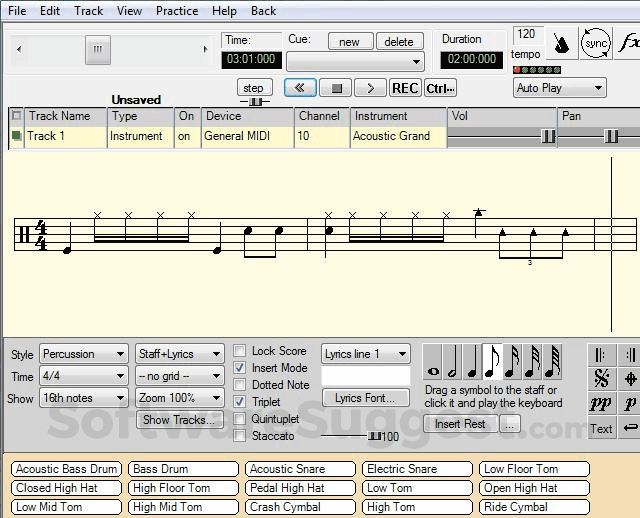The image size is (640, 518).
Task: Click the metronome icon
Action: 563,44
